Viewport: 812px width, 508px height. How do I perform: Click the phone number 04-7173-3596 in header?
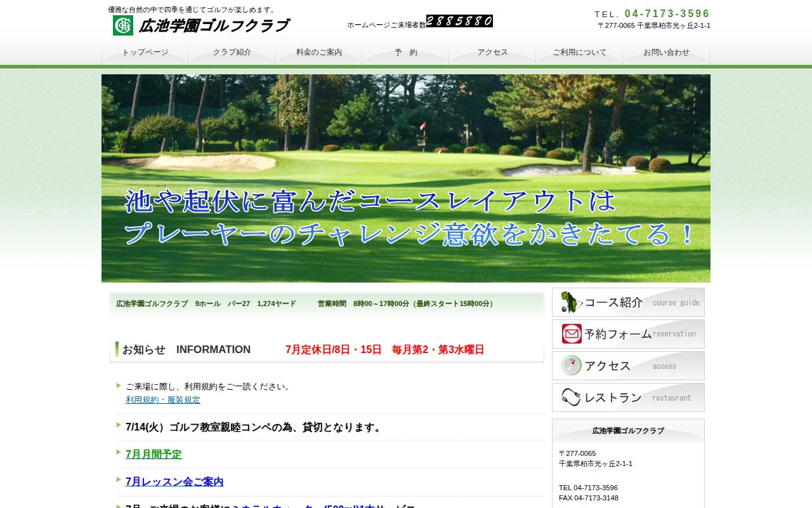[x=667, y=13]
